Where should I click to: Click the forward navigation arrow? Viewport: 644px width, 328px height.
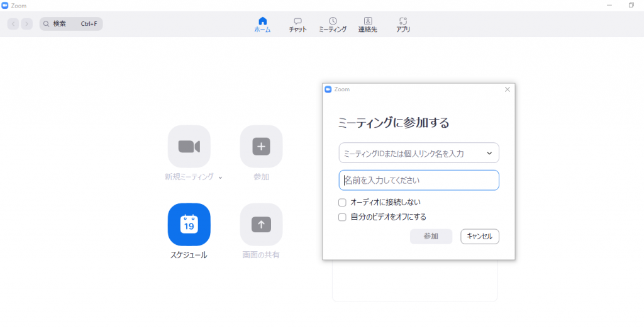[26, 24]
